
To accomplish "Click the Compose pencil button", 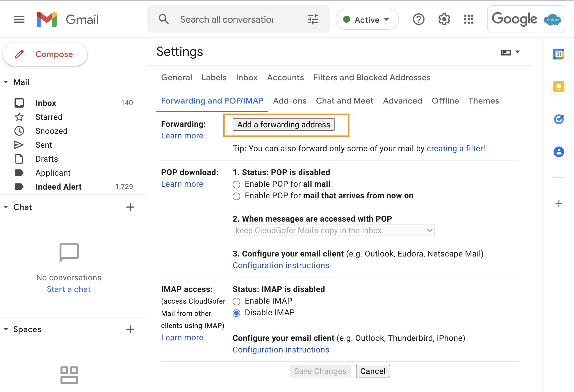I will coord(45,54).
